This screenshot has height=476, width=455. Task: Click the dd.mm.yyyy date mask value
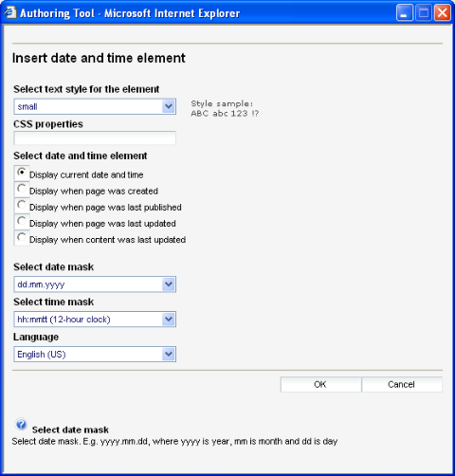41,284
